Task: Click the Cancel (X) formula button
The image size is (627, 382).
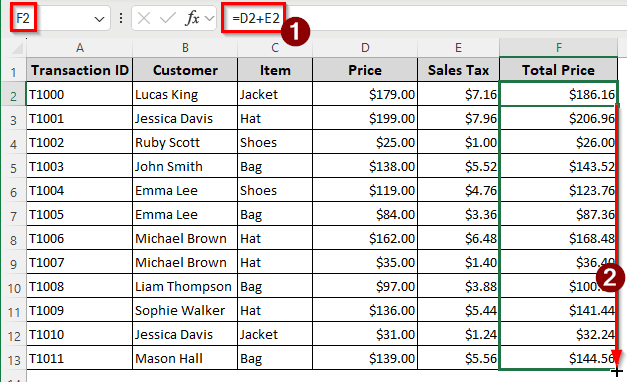Action: pyautogui.click(x=144, y=18)
